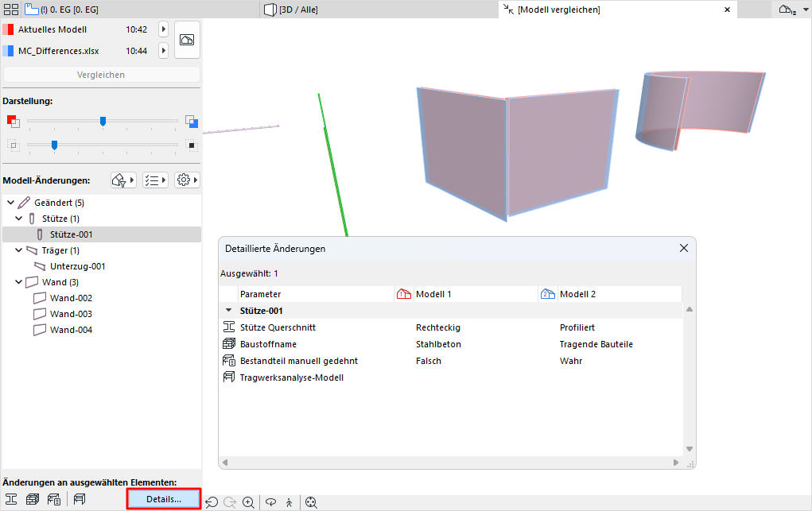Image resolution: width=812 pixels, height=511 pixels.
Task: Select the Tragwerksanalyse-Modell row
Action: (450, 377)
